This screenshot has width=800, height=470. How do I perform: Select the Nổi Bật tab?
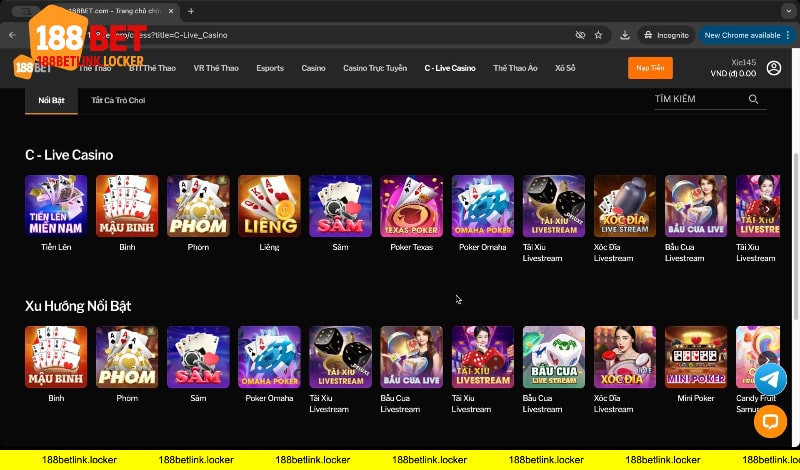[x=51, y=101]
